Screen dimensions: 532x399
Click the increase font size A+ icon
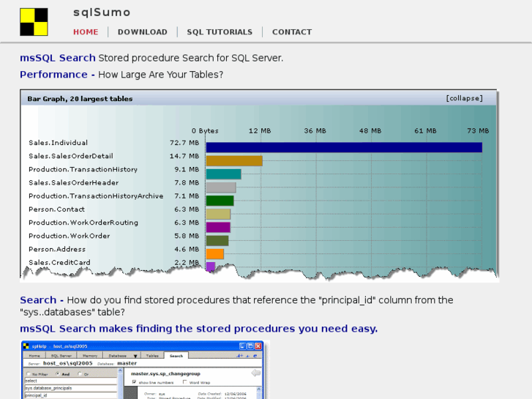tap(239, 356)
